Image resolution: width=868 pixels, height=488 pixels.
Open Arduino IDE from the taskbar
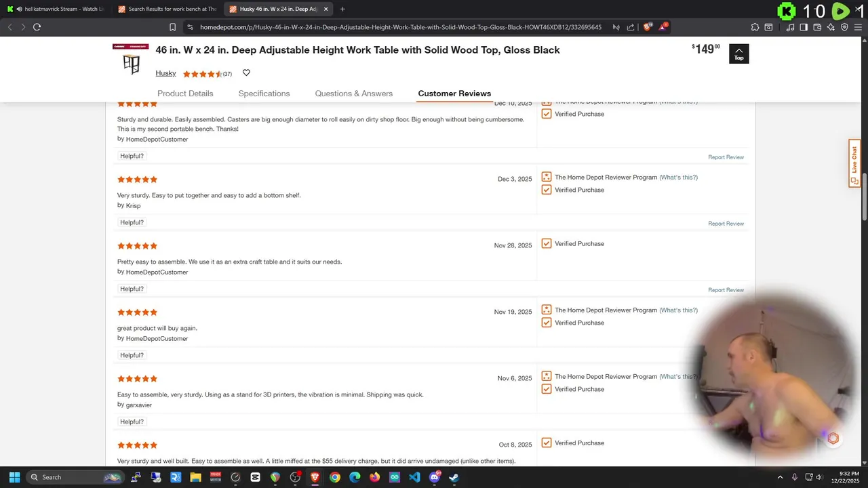pos(395,477)
